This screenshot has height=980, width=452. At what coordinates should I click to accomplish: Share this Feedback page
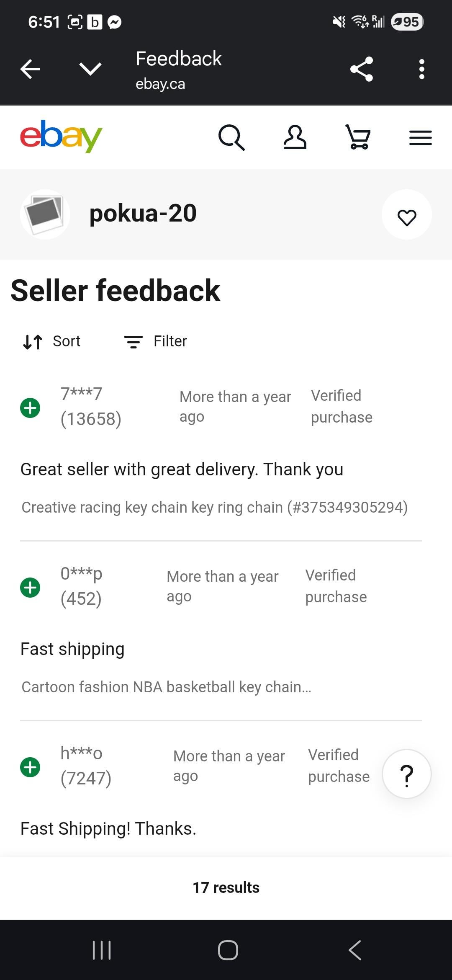362,69
